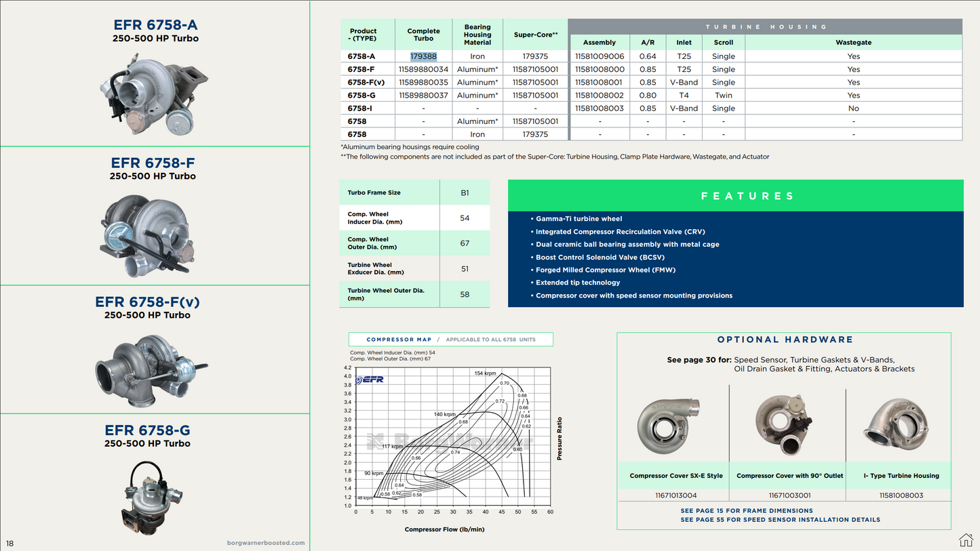Click the EFR logo inside the compressor map
The width and height of the screenshot is (980, 551).
coord(370,379)
